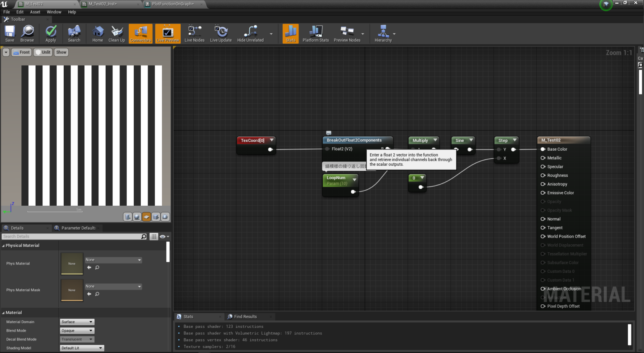This screenshot has width=644, height=353.
Task: Open the Shading Model dropdown
Action: tap(82, 348)
